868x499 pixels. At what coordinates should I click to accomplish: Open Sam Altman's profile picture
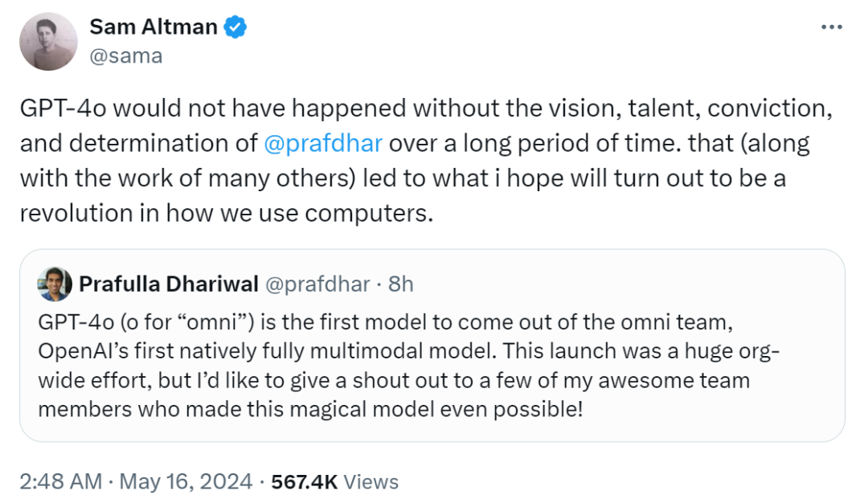[48, 42]
